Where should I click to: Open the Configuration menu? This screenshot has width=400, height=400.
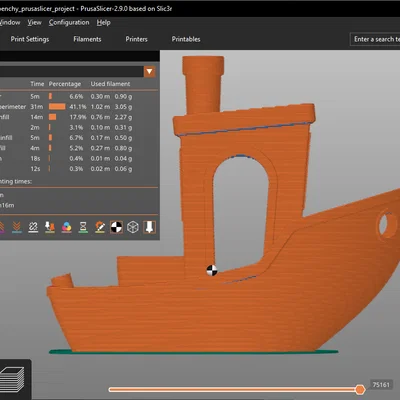pos(69,22)
